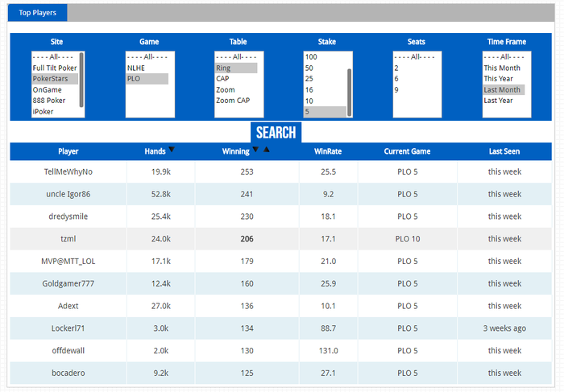Choose This Month time frame

(x=504, y=68)
